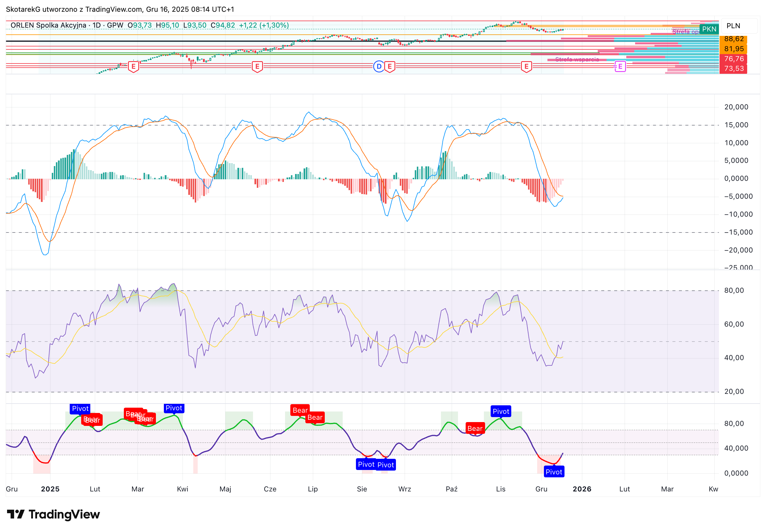Click the red E marker between Maj and Cze
This screenshot has width=766, height=532.
(x=257, y=66)
